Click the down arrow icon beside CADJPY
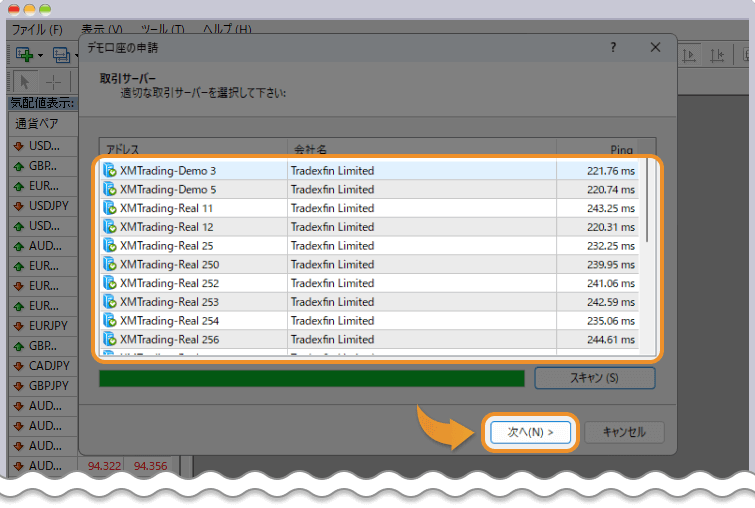 (19, 366)
